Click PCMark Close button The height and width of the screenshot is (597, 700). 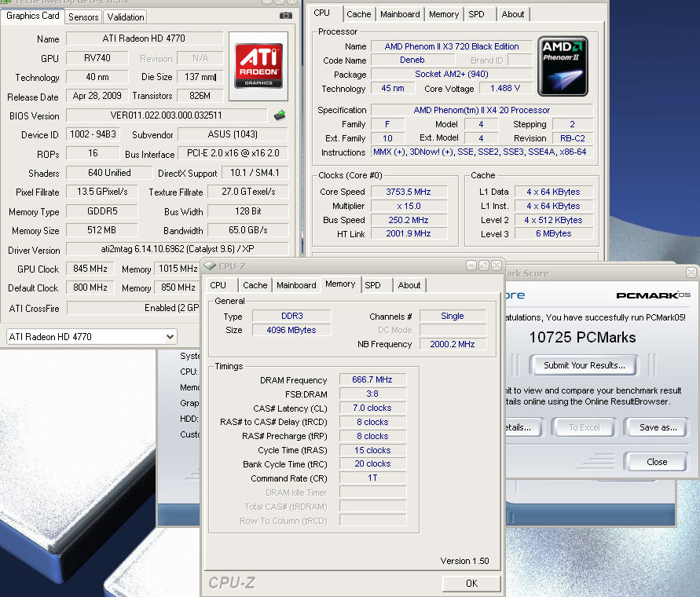pyautogui.click(x=657, y=462)
